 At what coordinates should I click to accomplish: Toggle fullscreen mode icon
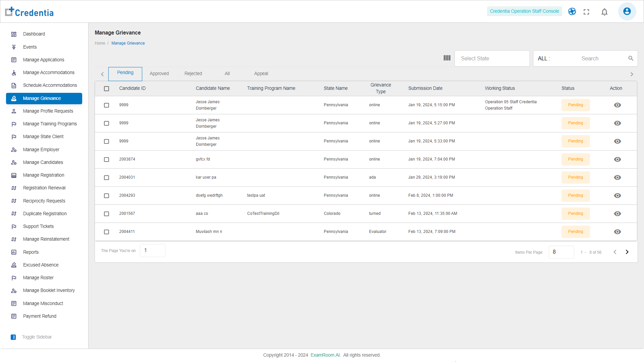point(586,12)
